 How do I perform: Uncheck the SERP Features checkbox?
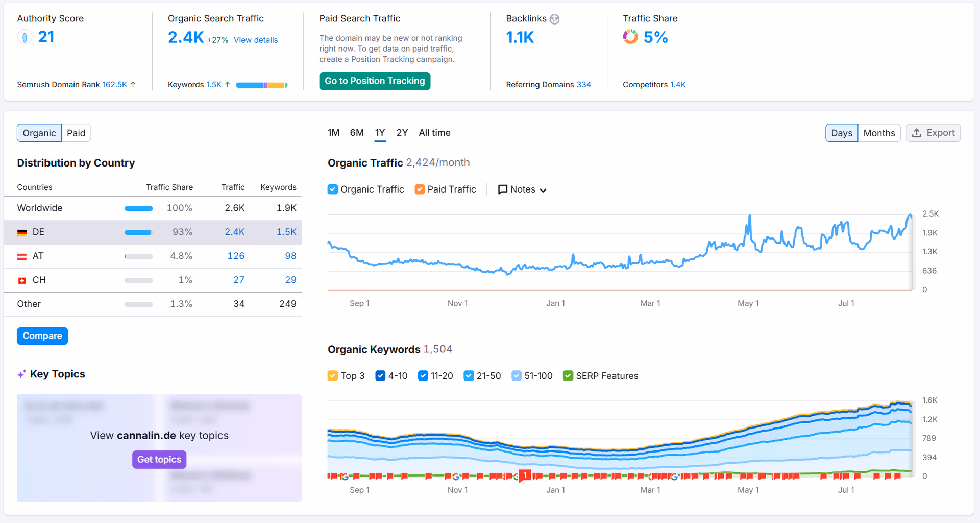point(568,376)
